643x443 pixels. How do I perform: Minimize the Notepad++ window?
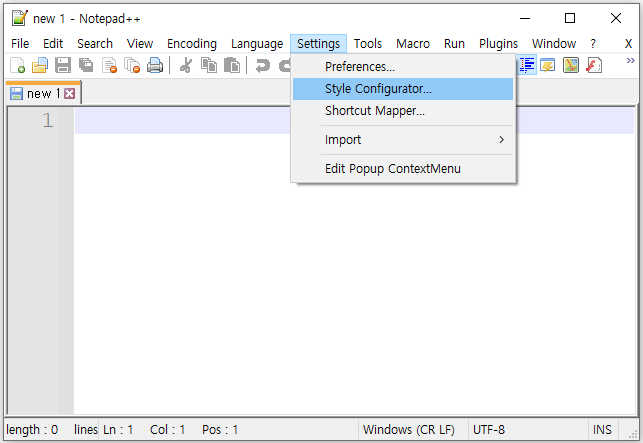click(x=525, y=18)
